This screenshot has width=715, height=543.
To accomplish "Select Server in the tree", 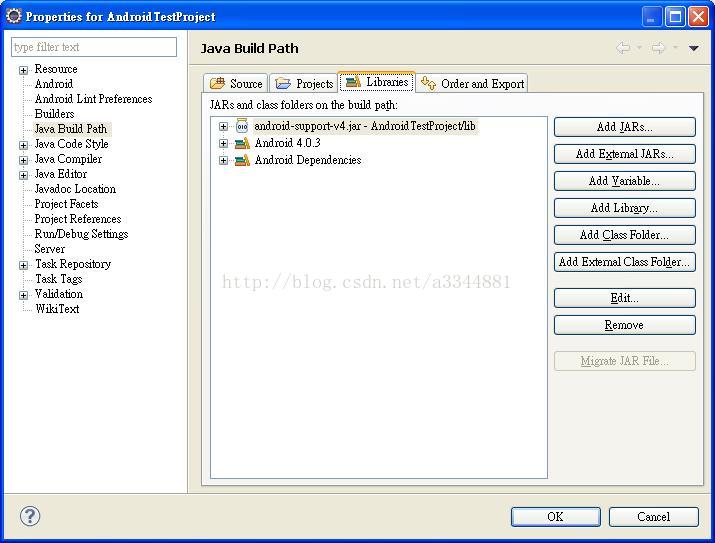I will [50, 249].
